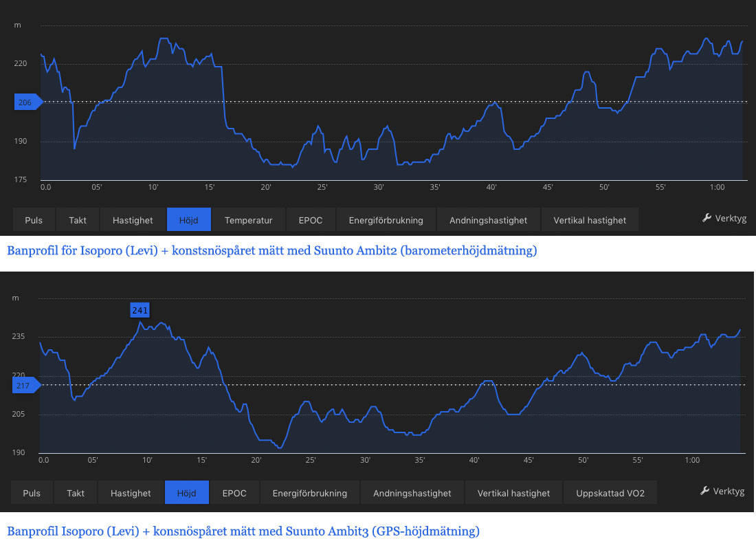Show Hastighet in the bottom chart
This screenshot has width=756, height=550.
131,493
